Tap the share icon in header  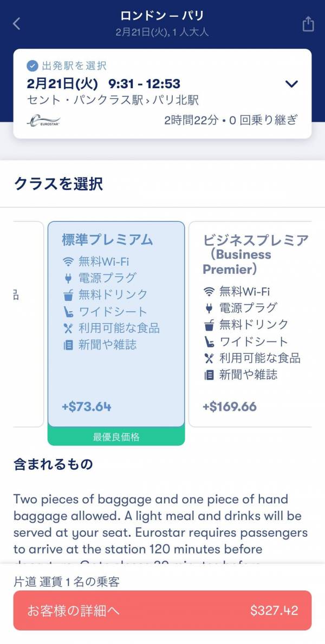308,24
